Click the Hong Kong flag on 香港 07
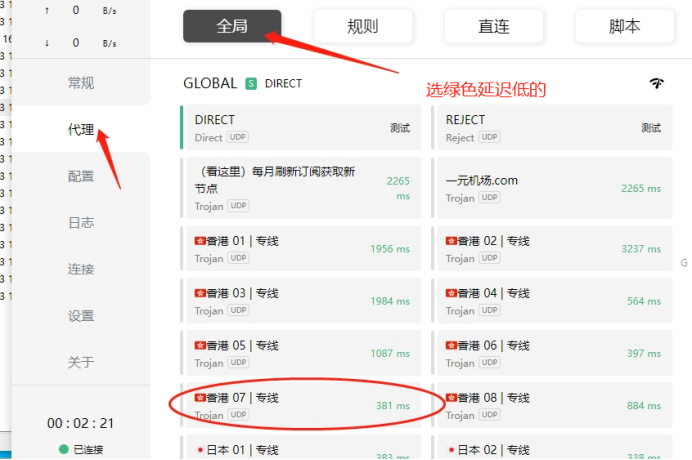 (200, 398)
